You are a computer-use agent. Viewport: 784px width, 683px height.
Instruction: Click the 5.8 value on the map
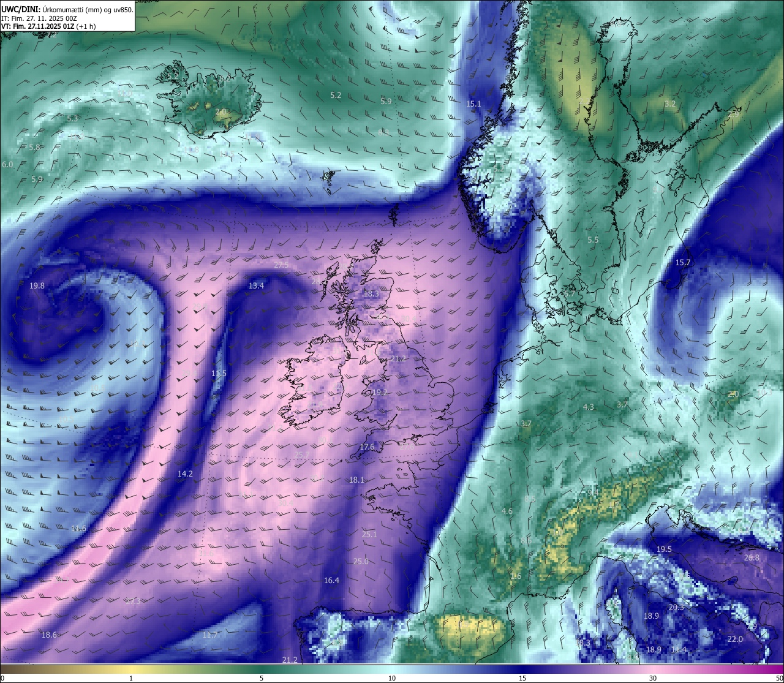(x=34, y=148)
